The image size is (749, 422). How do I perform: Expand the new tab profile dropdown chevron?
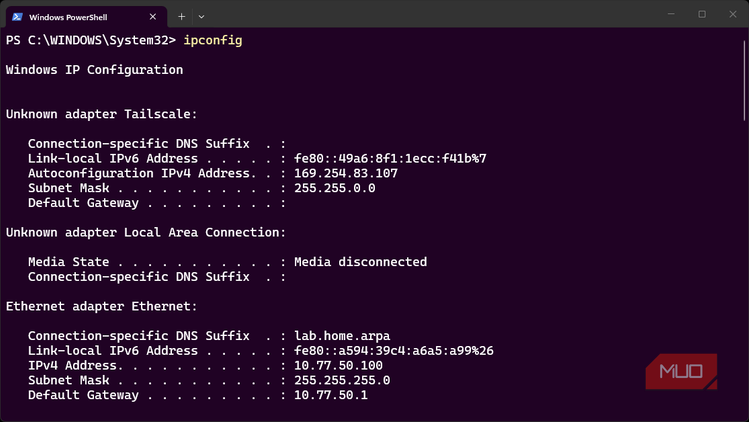[x=202, y=17]
